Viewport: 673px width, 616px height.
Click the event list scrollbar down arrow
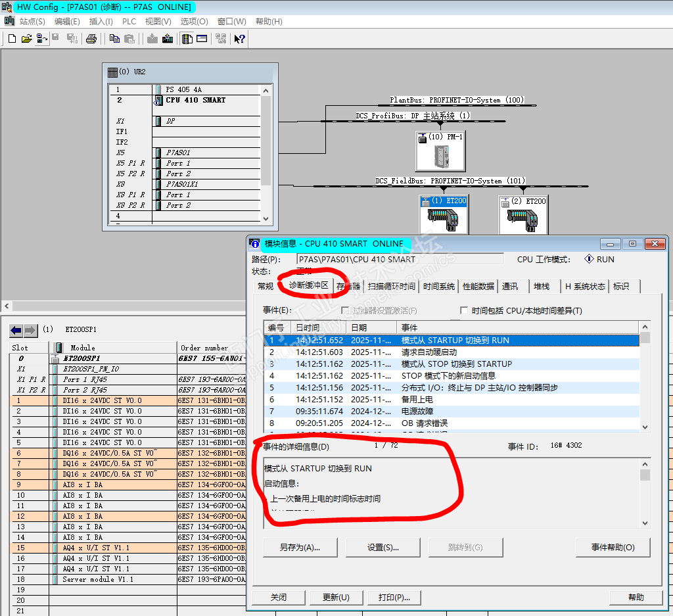point(645,427)
